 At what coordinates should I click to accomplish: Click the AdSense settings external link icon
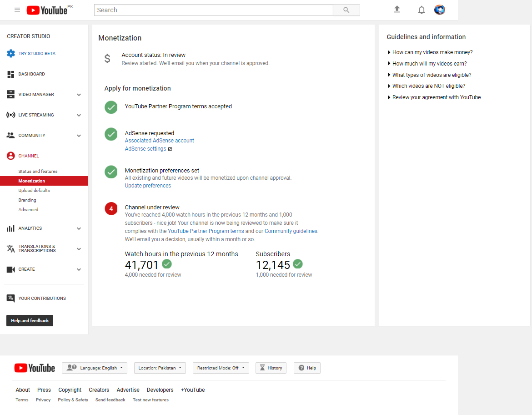click(x=170, y=149)
